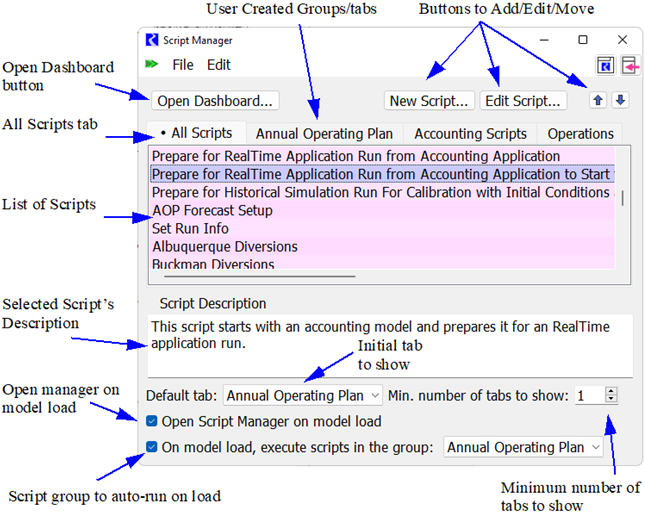Click the move script down arrow button

tap(620, 100)
